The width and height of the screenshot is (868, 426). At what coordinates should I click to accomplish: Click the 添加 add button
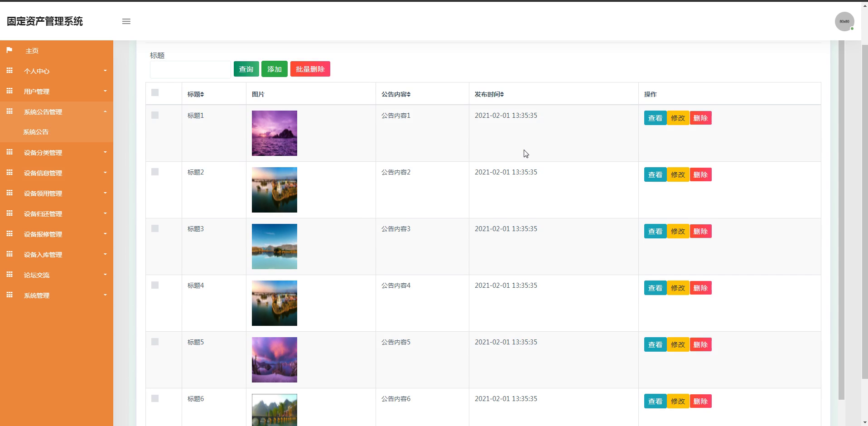[x=275, y=69]
